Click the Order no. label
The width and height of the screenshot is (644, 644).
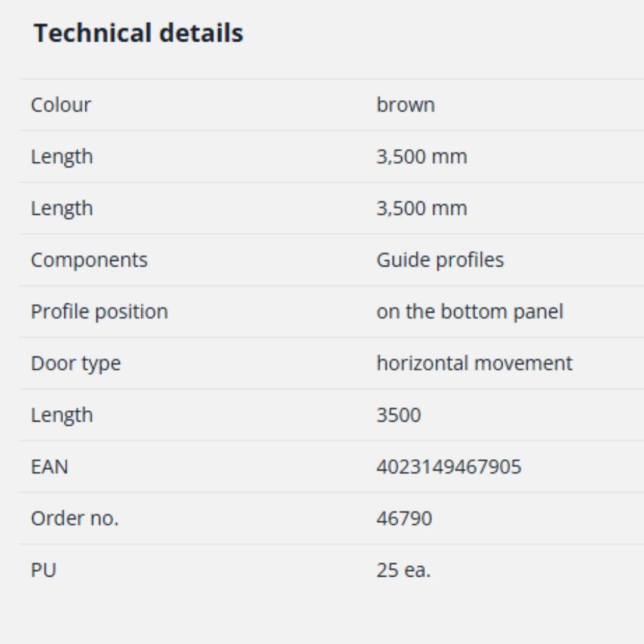pos(75,519)
